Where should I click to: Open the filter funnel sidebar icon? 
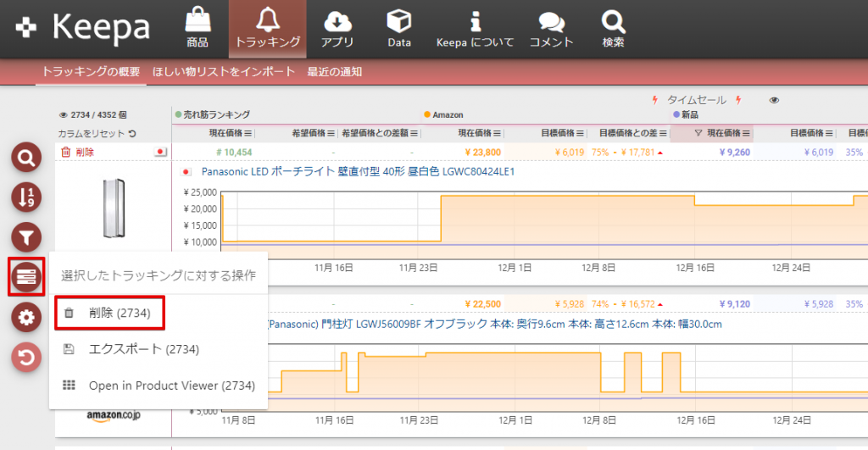coord(26,238)
